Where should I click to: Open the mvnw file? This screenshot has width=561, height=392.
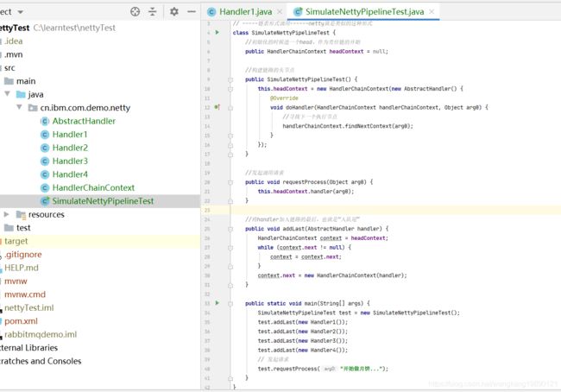point(16,281)
